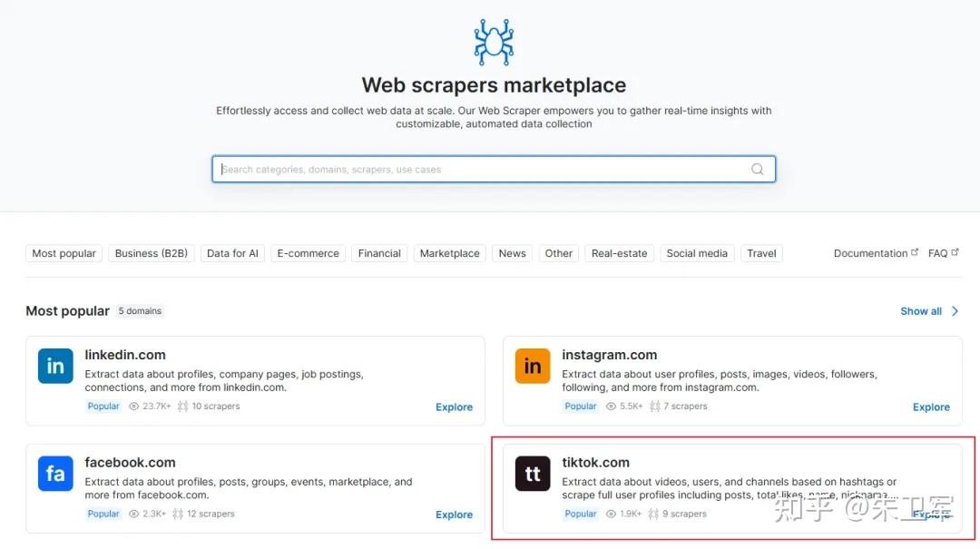The image size is (980, 549).
Task: Click Explore on the facebook.com card
Action: click(454, 515)
